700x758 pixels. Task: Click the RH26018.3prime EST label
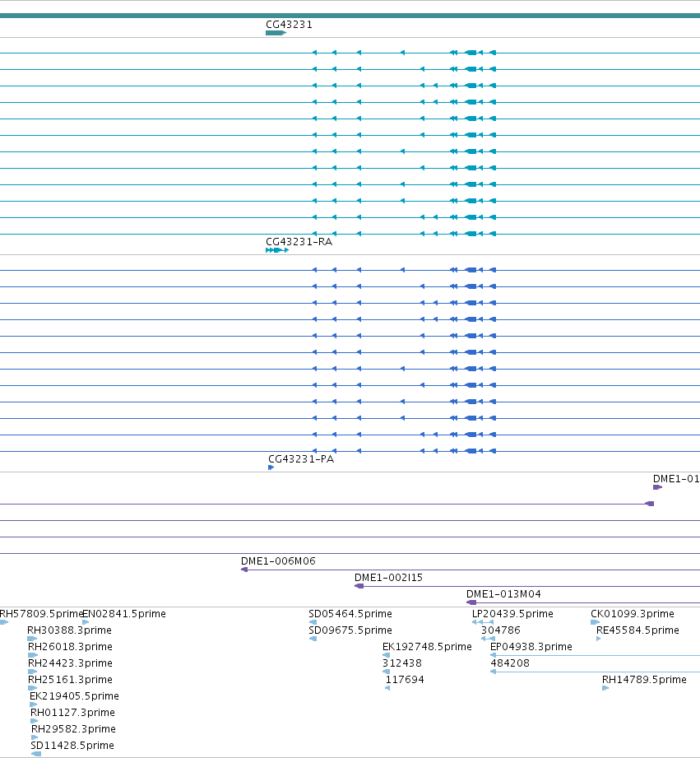(x=70, y=647)
